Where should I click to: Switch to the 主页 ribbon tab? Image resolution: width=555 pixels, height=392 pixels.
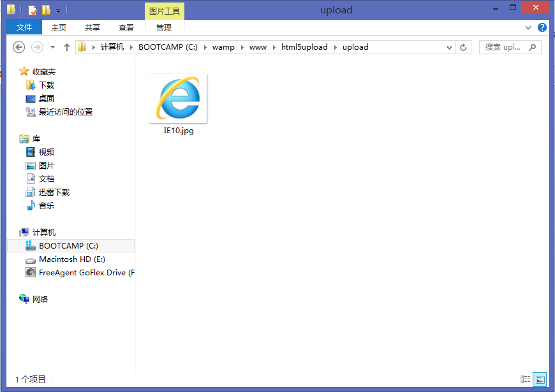pos(59,27)
